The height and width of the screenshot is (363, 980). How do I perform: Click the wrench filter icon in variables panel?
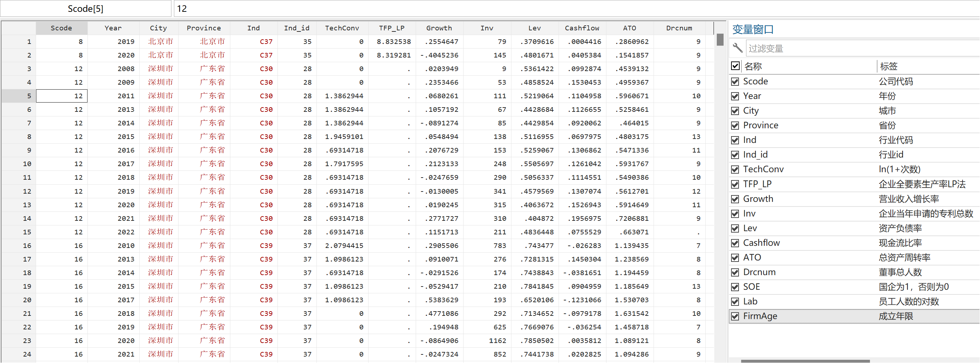tap(737, 48)
